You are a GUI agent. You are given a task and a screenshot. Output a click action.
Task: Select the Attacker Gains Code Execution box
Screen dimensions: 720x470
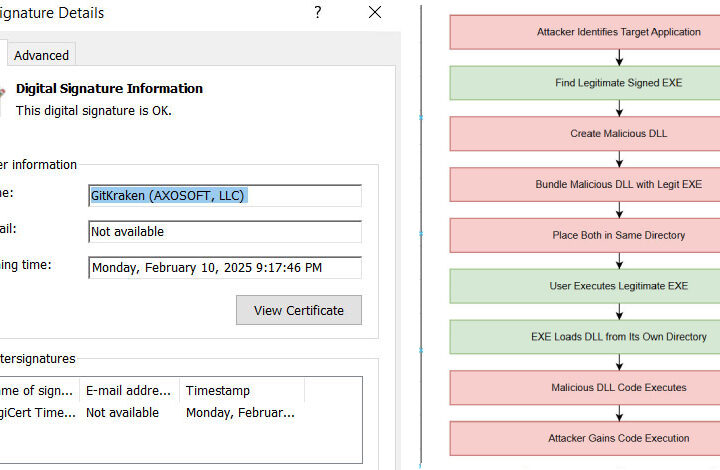tap(585, 438)
